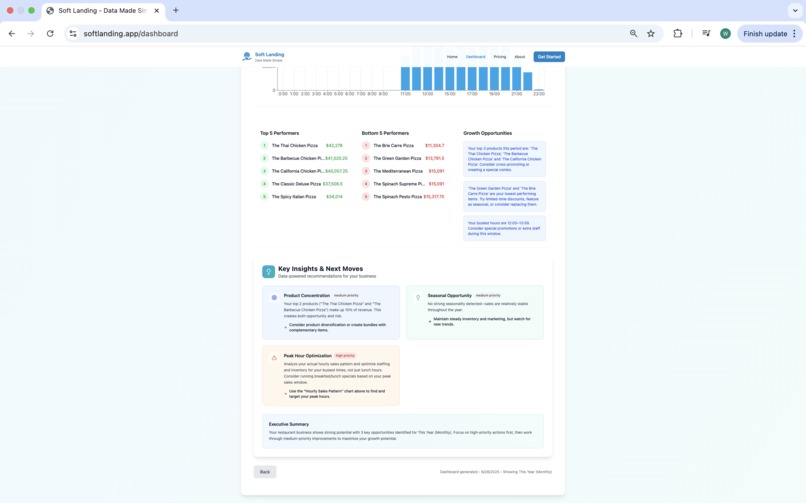This screenshot has height=503, width=806.
Task: Click the Product Concentration card title
Action: [307, 295]
